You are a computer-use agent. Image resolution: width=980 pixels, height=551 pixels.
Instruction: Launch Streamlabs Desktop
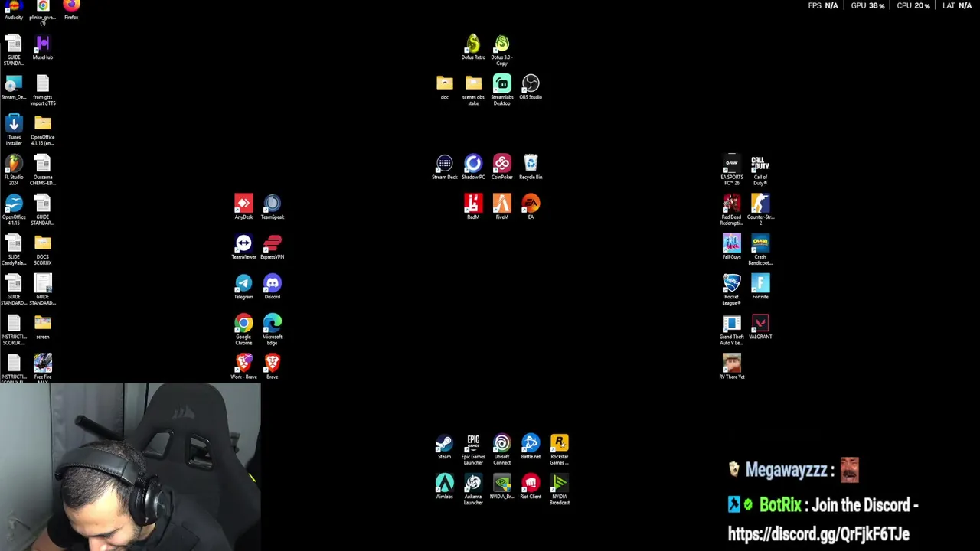point(501,90)
